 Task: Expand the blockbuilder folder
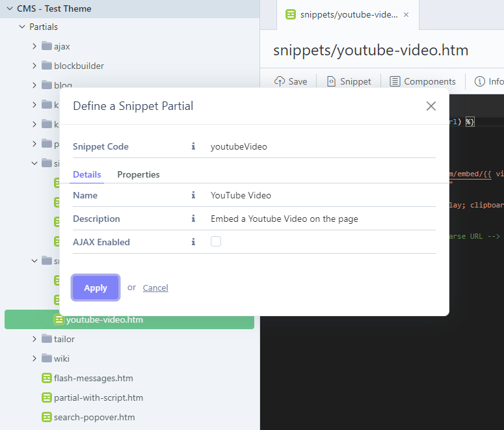pos(34,66)
